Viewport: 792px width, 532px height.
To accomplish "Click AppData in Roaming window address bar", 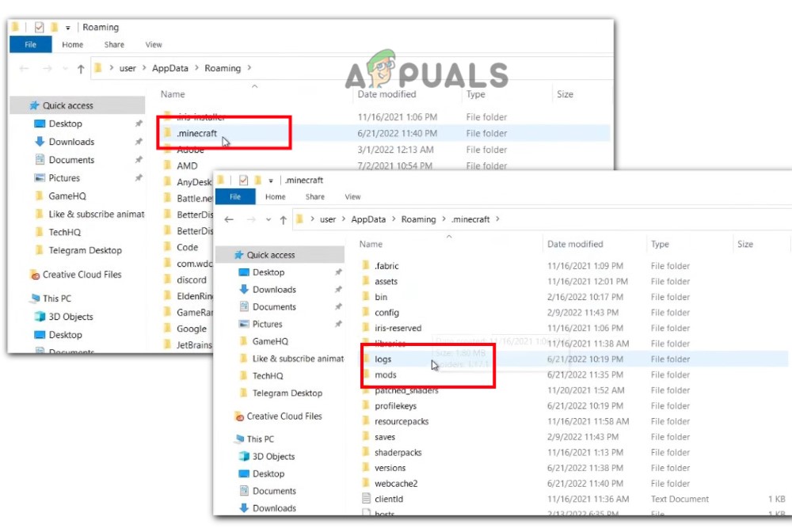I will [169, 68].
